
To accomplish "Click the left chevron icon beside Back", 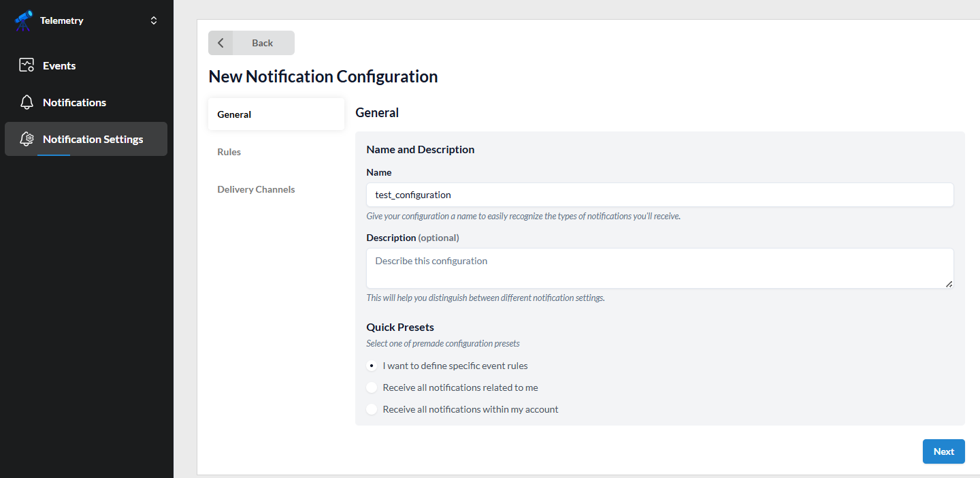I will (x=220, y=43).
